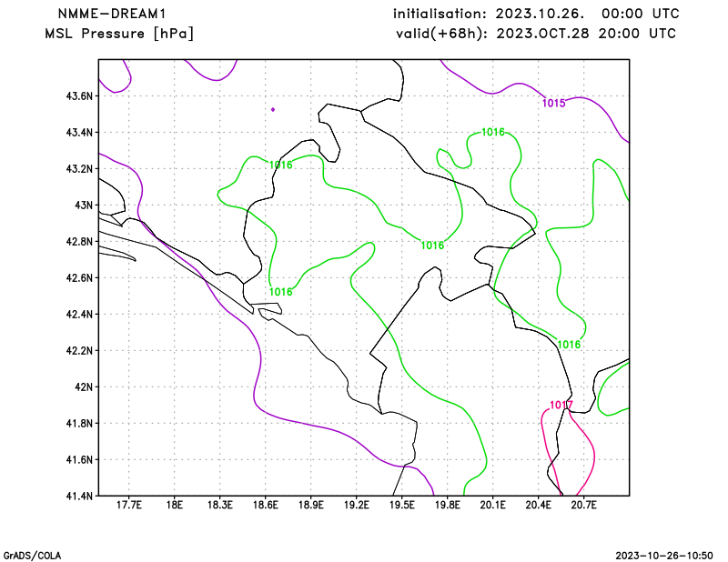The height and width of the screenshot is (562, 728).
Task: Select the 42N latitude label
Action: 84,387
